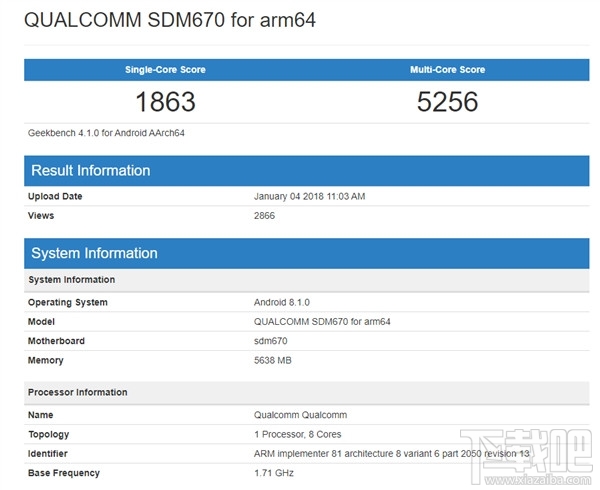The image size is (600, 490).
Task: Click the Single-Core Score header
Action: click(x=165, y=70)
